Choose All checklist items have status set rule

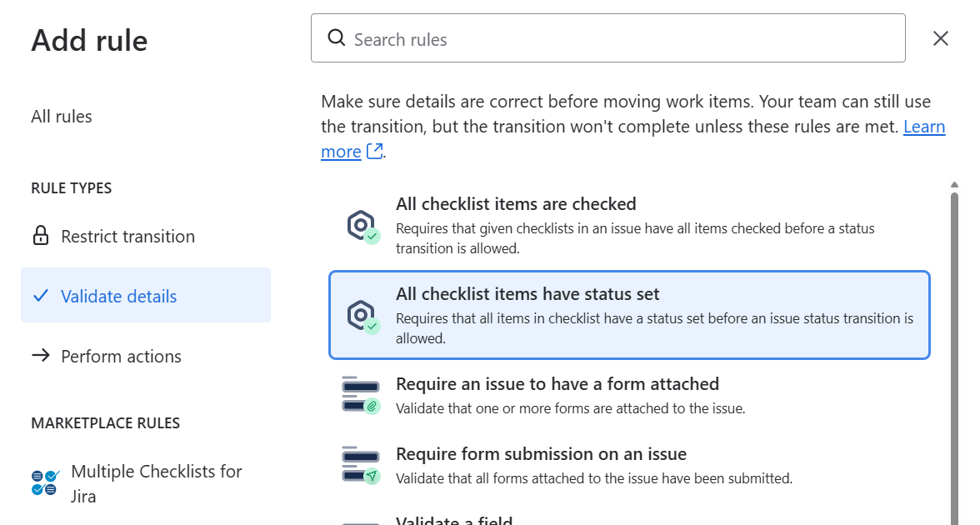point(629,315)
